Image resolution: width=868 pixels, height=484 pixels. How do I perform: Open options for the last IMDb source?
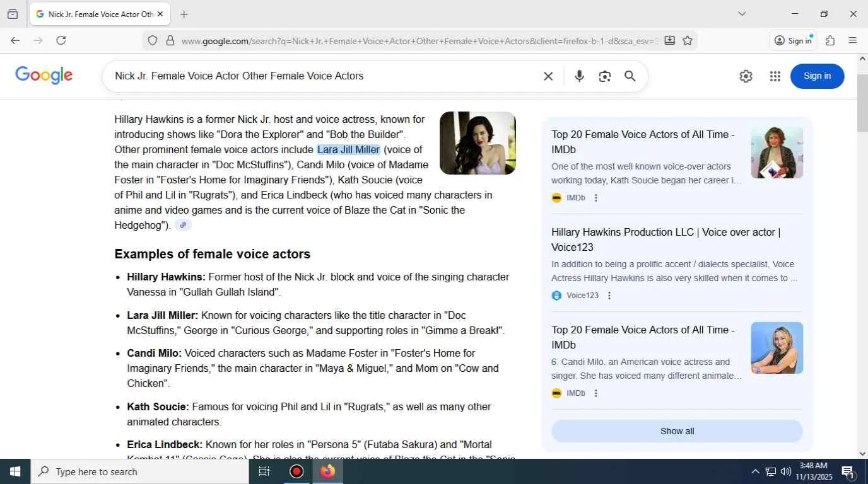coord(596,393)
